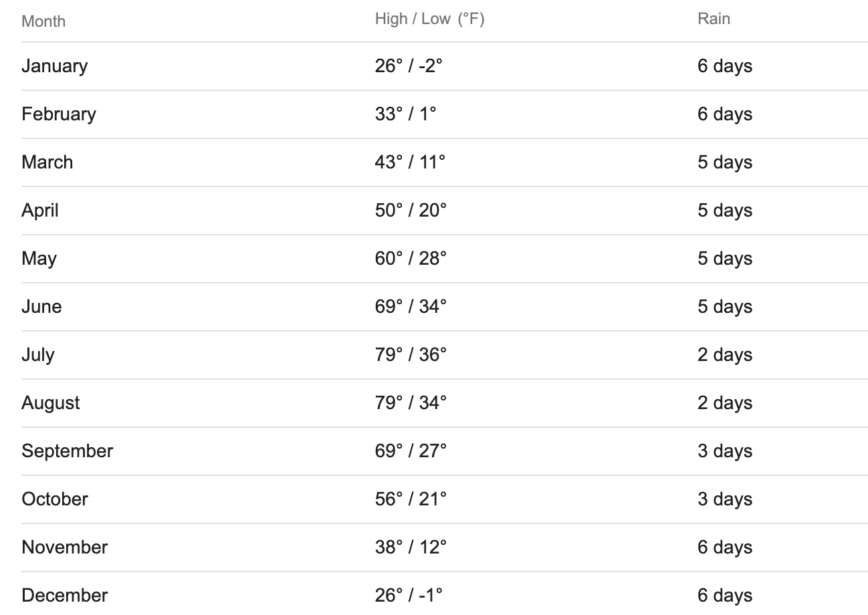This screenshot has width=868, height=615.
Task: Click July temperature 79° / 36°
Action: [411, 355]
